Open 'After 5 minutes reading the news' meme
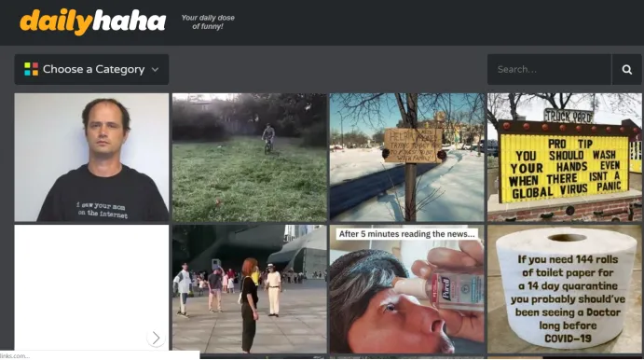The height and width of the screenshot is (360, 644). [x=407, y=289]
